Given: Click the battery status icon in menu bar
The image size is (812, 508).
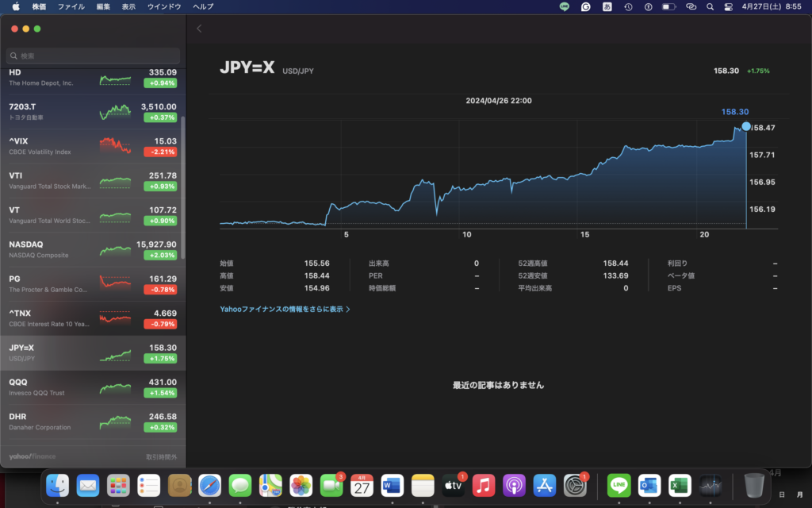Looking at the screenshot, I should tap(668, 7).
